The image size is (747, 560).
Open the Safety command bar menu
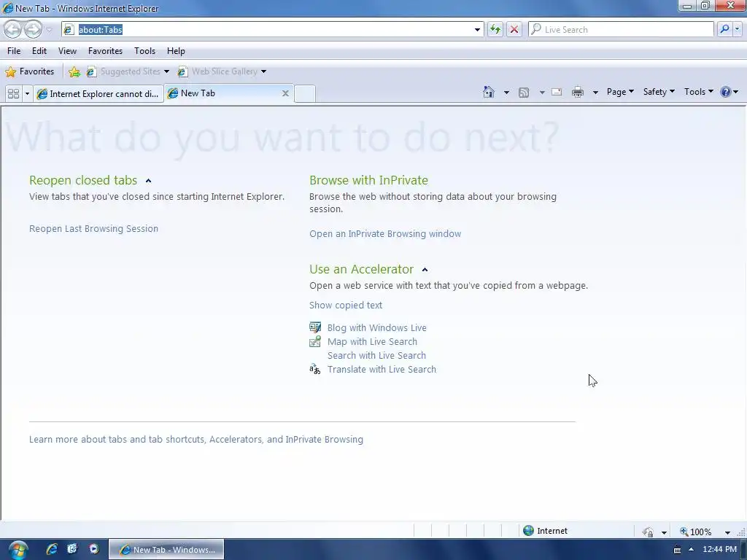659,92
